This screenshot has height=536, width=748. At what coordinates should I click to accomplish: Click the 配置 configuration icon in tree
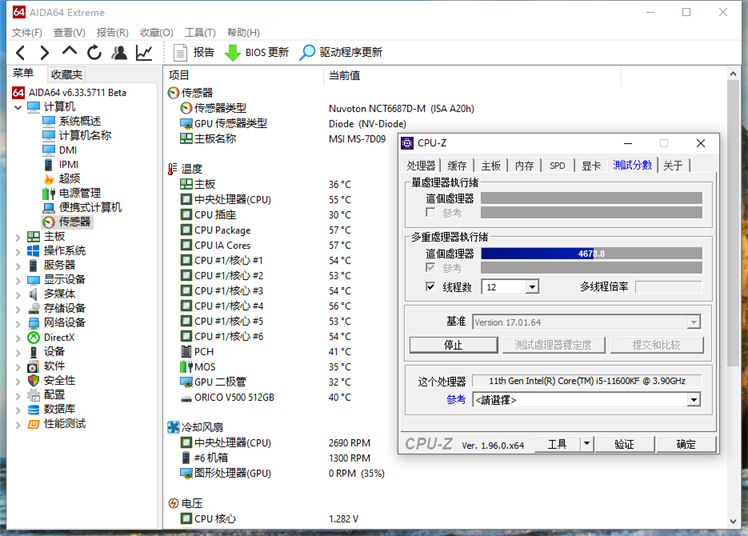[x=33, y=395]
